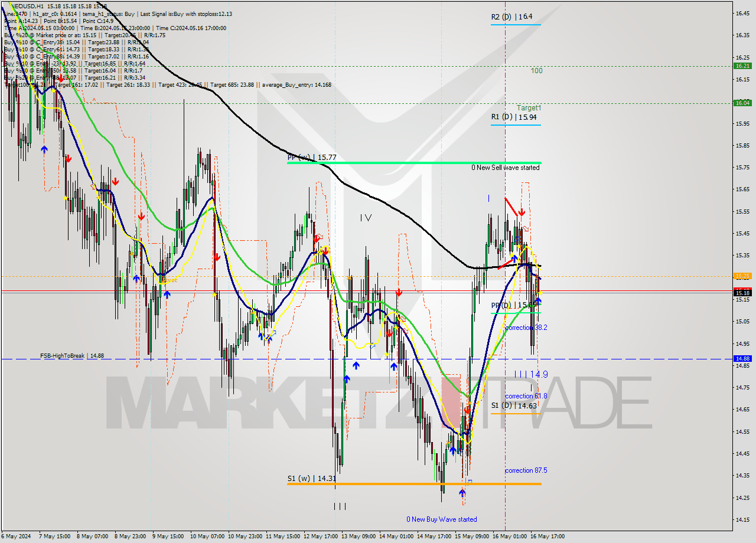Image resolution: width=756 pixels, height=543 pixels.
Task: Select the 'correction 38.2' label
Action: 526,327
